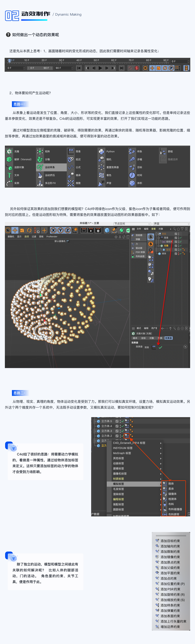Screen dimensions: 195x644
Task: Toggle the green enable check for 球体
Action: point(180,253)
